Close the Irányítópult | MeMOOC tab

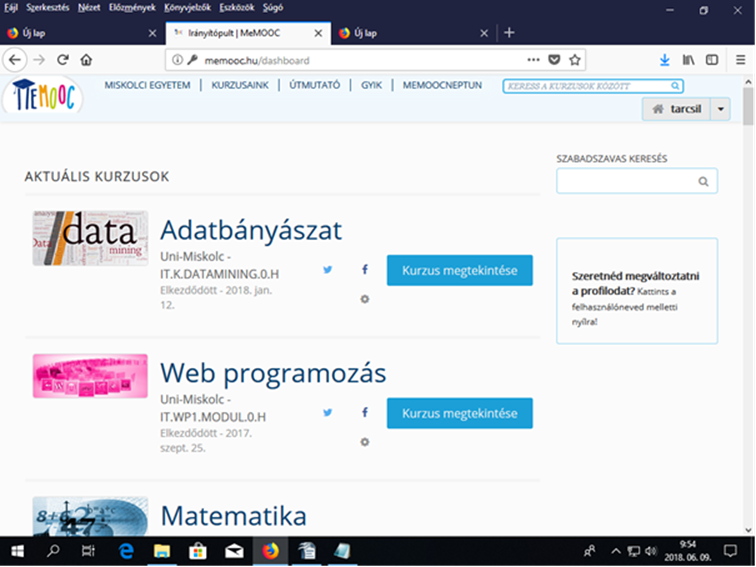[x=318, y=33]
